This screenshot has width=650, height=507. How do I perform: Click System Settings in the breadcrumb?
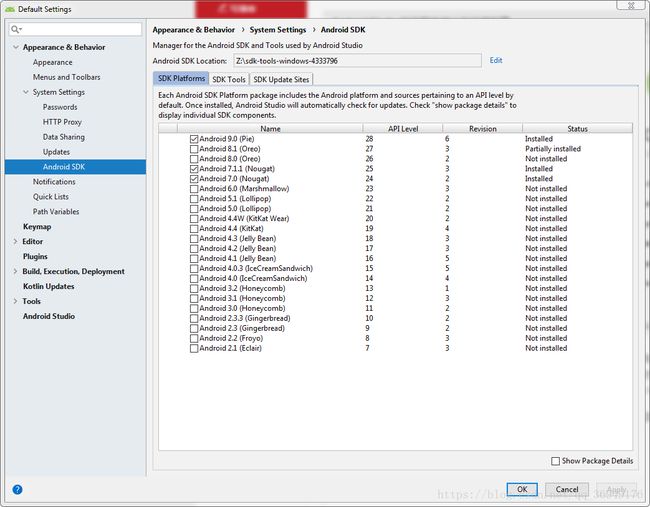(278, 30)
